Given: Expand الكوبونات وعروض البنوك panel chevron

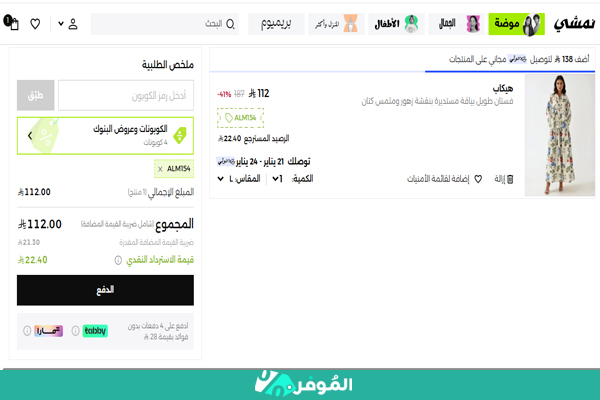Looking at the screenshot, I should 30,136.
